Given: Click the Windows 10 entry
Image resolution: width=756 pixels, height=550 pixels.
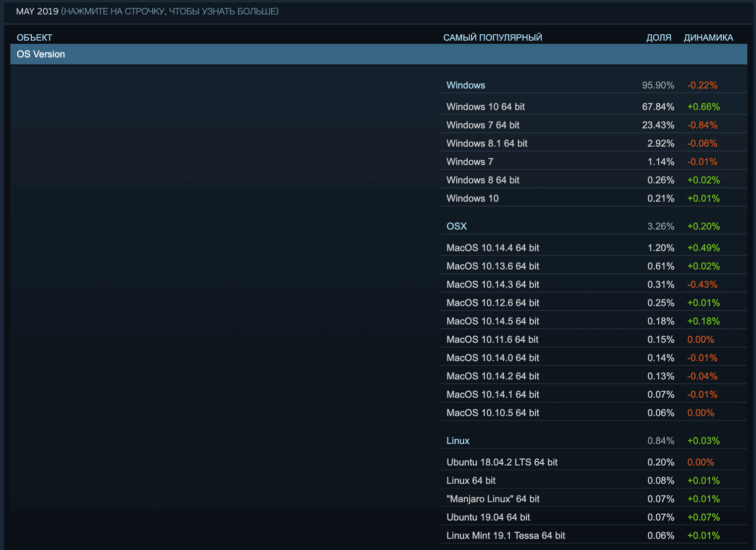Looking at the screenshot, I should pyautogui.click(x=472, y=198).
